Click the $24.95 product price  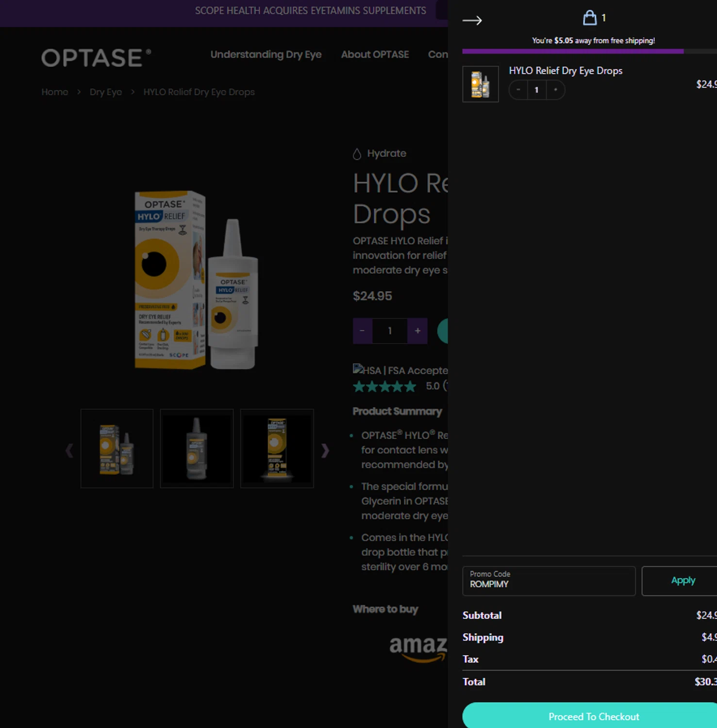tap(372, 296)
